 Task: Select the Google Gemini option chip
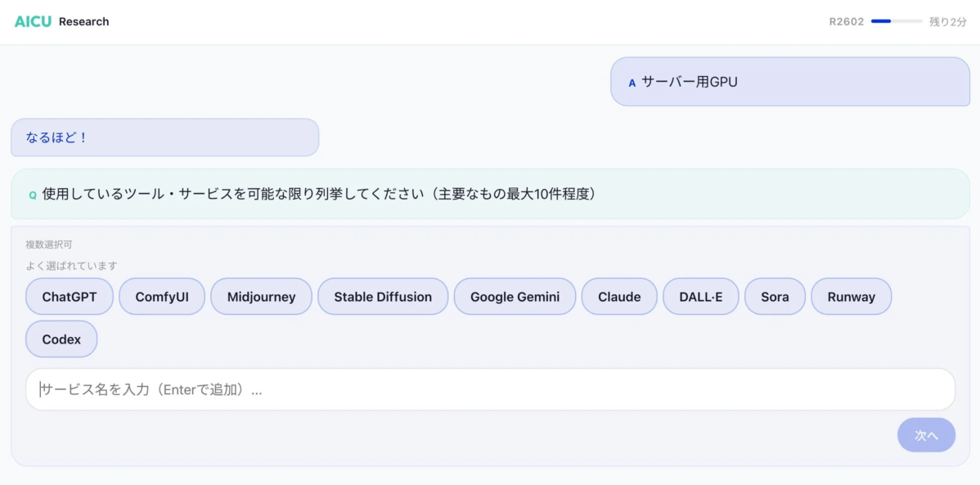pos(515,296)
